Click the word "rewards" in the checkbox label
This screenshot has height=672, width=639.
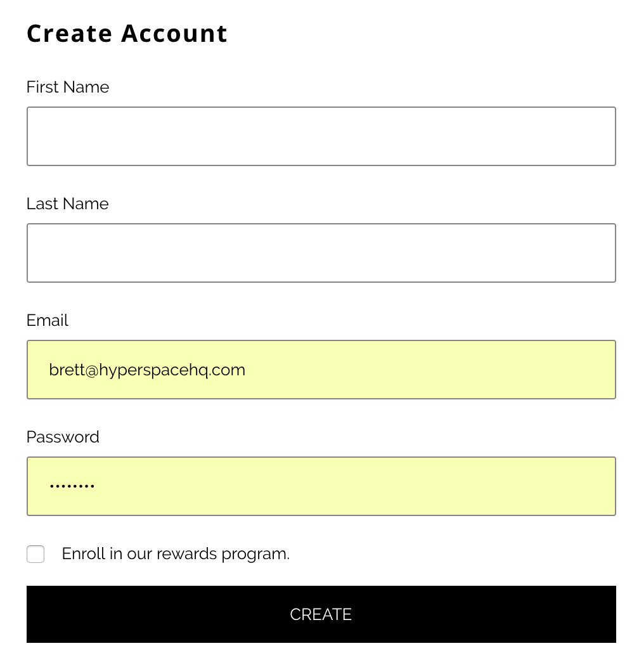pos(187,554)
